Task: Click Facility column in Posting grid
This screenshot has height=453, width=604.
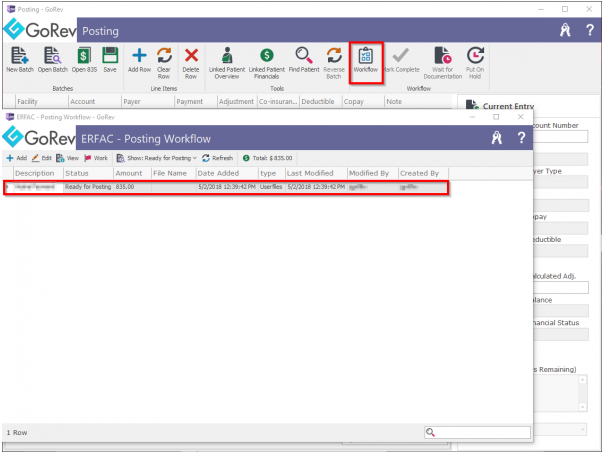Action: pos(42,102)
